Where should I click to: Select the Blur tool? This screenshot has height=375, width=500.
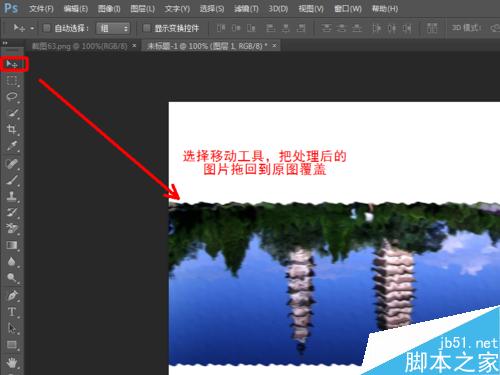pos(12,261)
